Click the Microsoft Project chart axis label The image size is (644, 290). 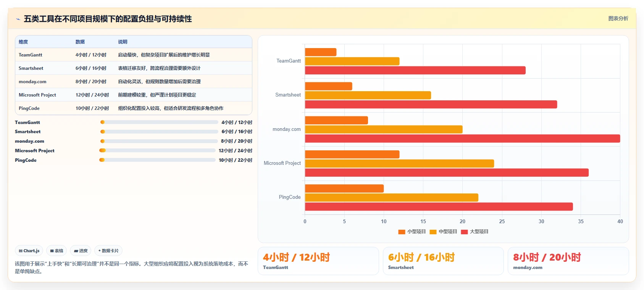click(282, 163)
